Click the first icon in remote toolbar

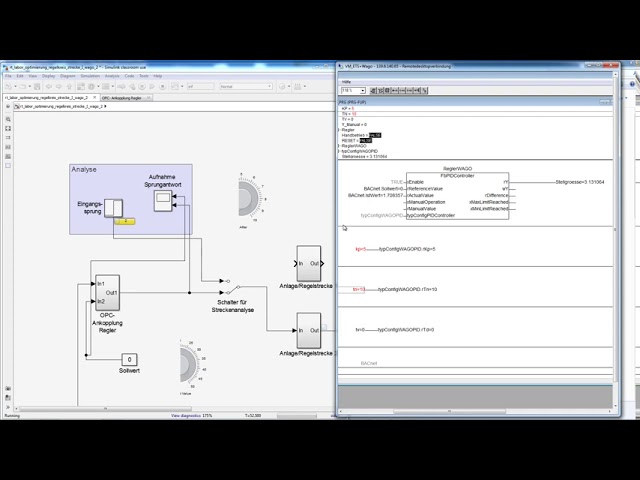(x=374, y=91)
